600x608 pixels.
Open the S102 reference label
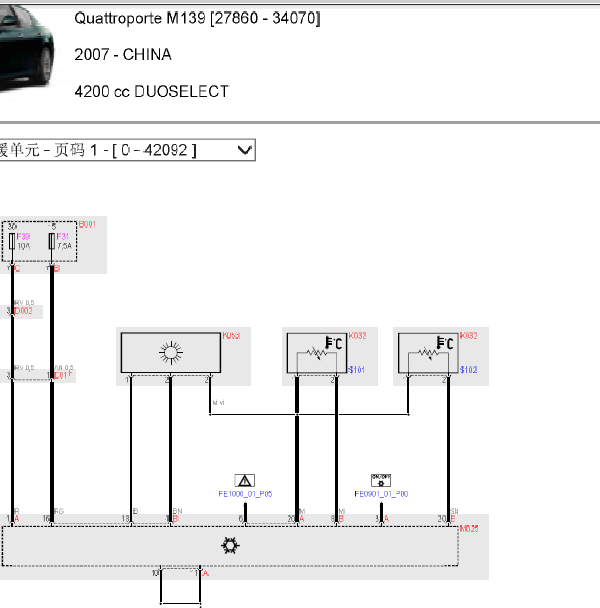pos(468,370)
